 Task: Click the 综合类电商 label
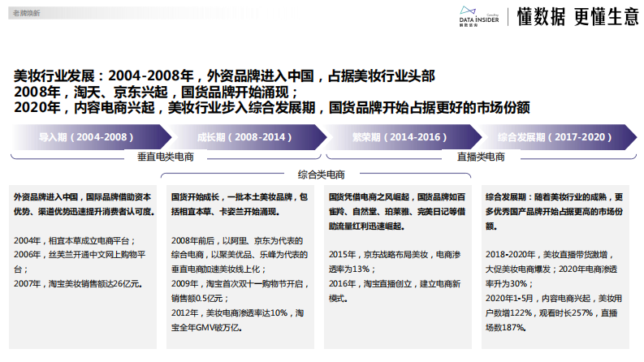(x=321, y=175)
